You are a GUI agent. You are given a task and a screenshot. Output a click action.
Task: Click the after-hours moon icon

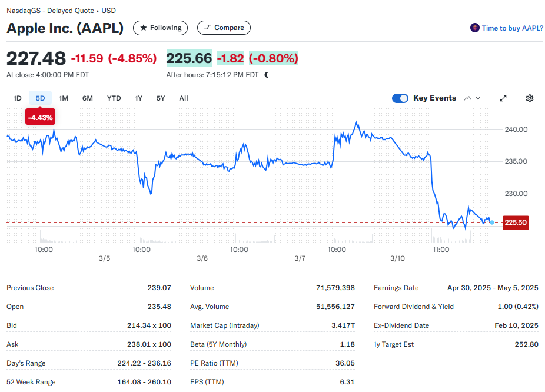(267, 75)
